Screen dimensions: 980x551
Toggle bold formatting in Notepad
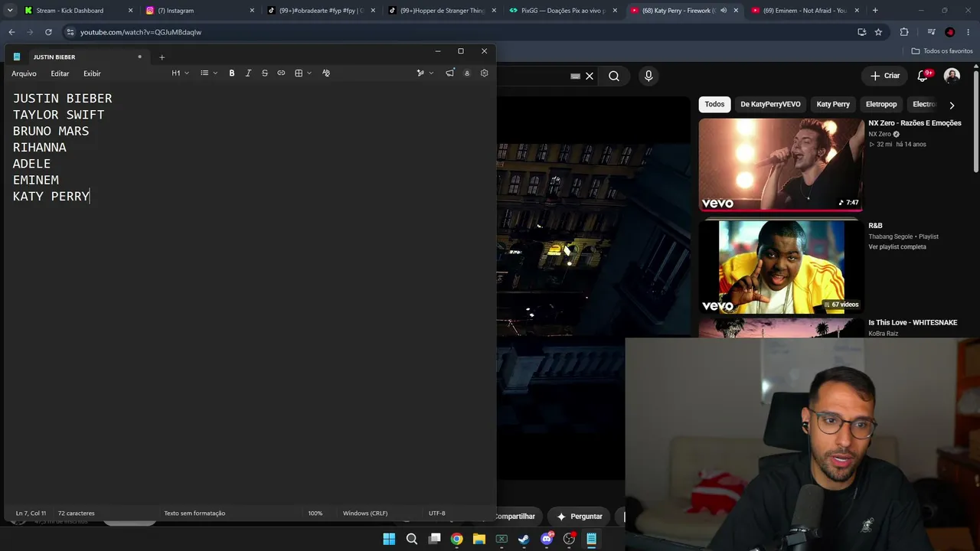pyautogui.click(x=232, y=73)
